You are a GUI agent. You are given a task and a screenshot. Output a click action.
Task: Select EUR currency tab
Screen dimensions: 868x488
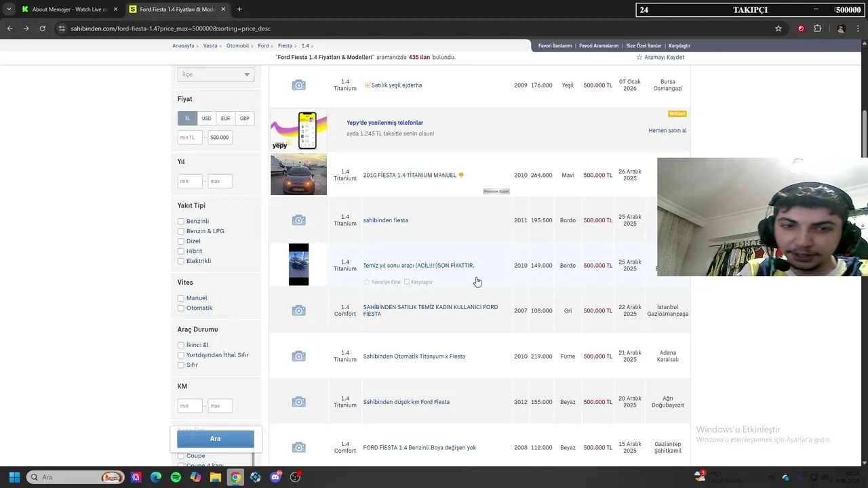pyautogui.click(x=225, y=119)
